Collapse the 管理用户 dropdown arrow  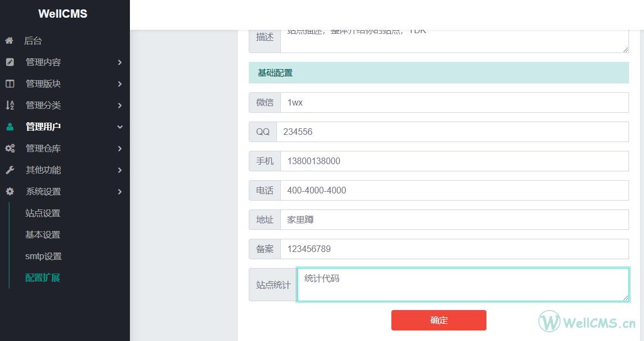120,127
